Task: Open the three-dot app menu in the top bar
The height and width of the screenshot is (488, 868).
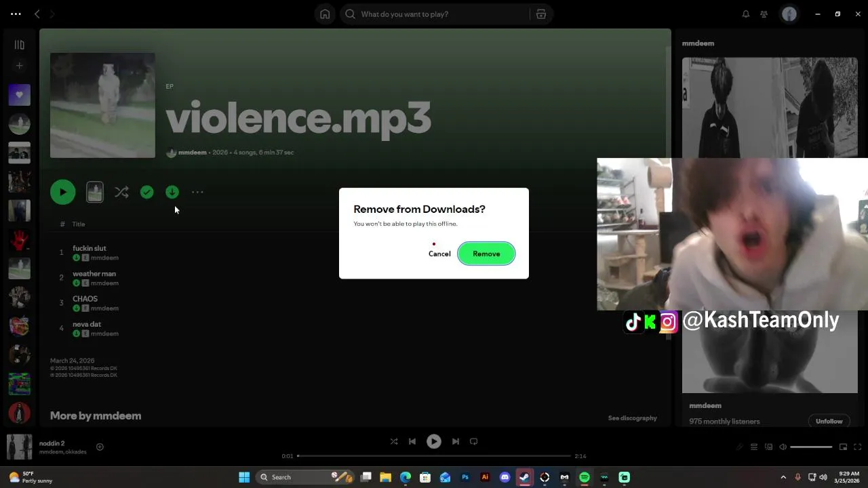Action: [16, 14]
